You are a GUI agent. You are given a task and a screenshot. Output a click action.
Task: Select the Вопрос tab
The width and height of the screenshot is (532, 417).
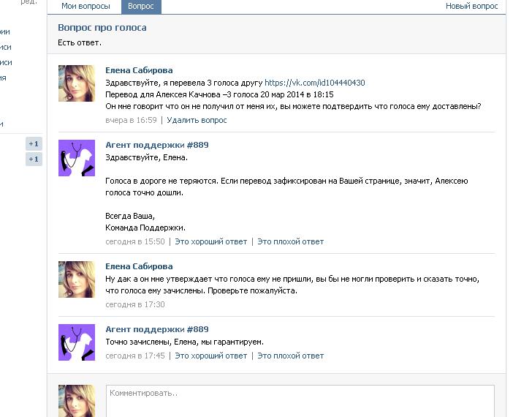coord(141,6)
